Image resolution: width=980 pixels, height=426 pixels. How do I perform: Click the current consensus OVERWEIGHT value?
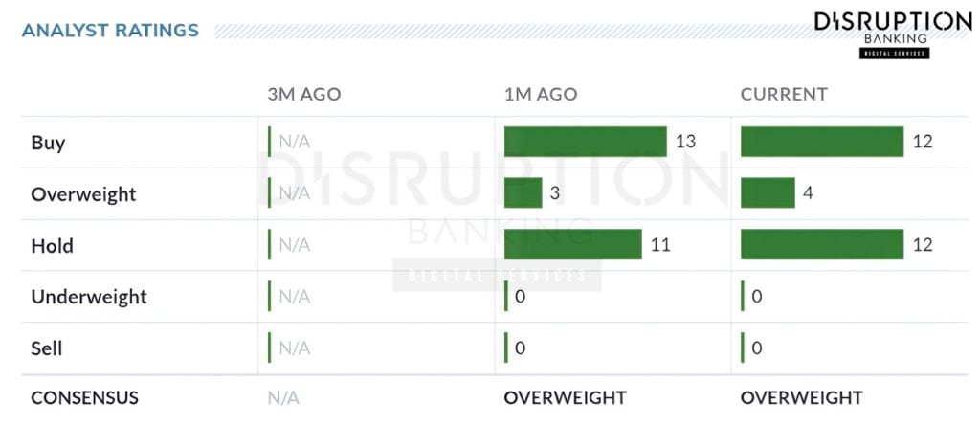pyautogui.click(x=801, y=398)
